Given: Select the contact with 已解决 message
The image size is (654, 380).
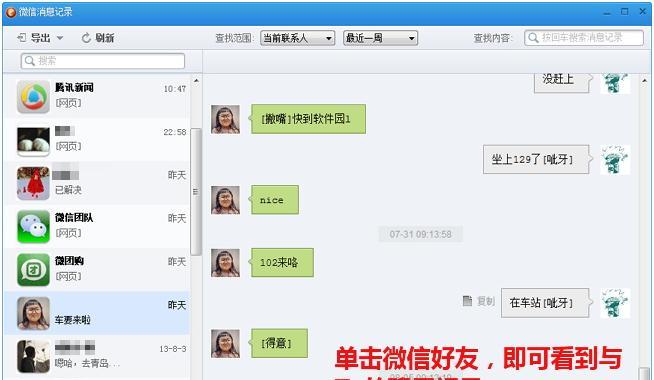Looking at the screenshot, I should (98, 183).
